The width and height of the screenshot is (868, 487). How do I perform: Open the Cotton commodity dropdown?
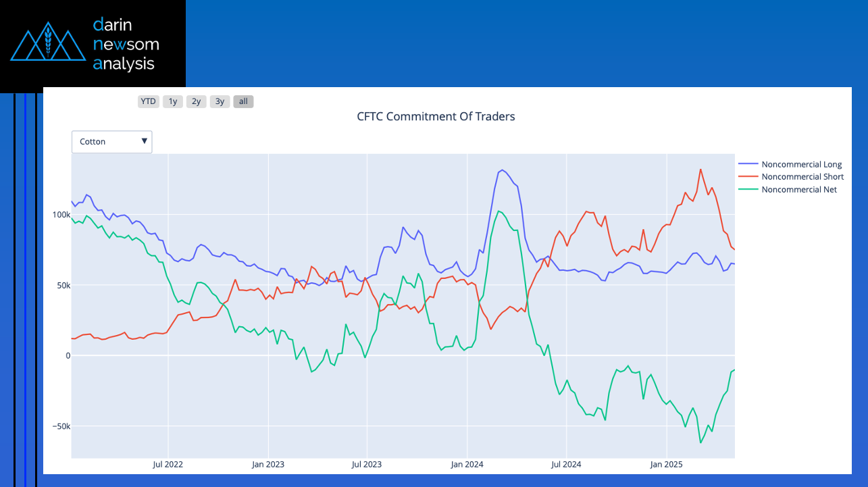click(112, 142)
